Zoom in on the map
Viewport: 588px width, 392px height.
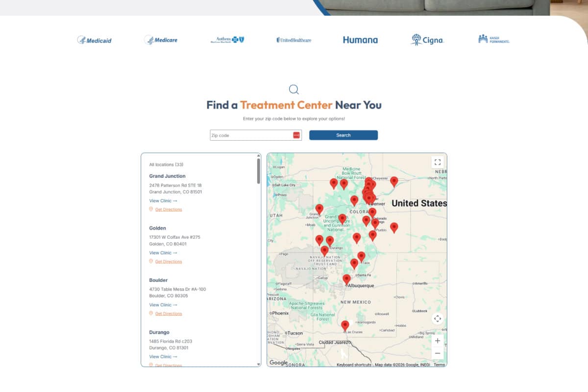coord(438,341)
